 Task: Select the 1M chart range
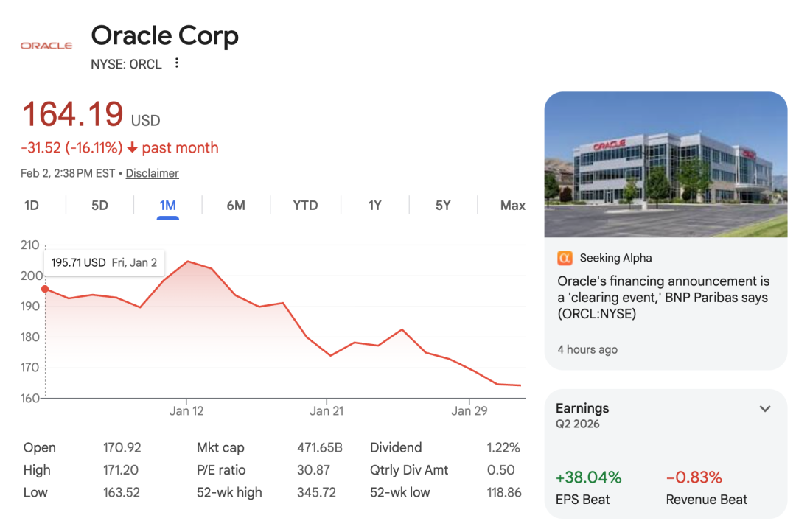pyautogui.click(x=168, y=206)
